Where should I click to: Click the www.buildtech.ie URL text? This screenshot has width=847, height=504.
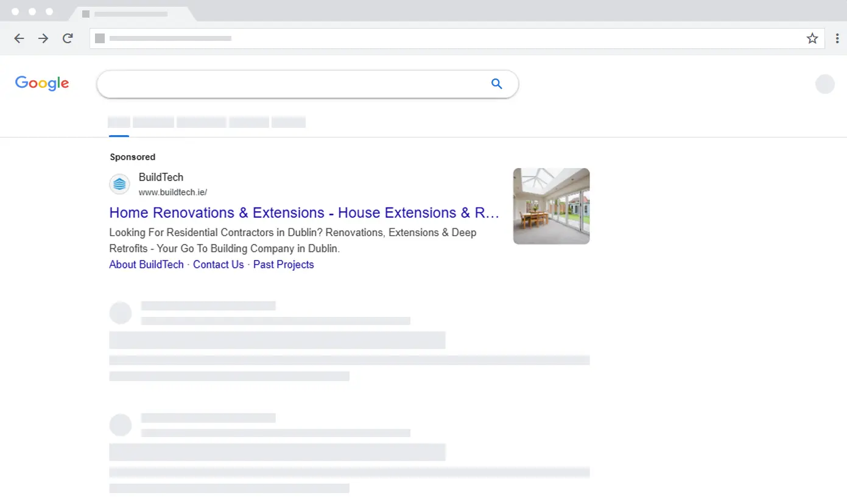click(x=173, y=192)
